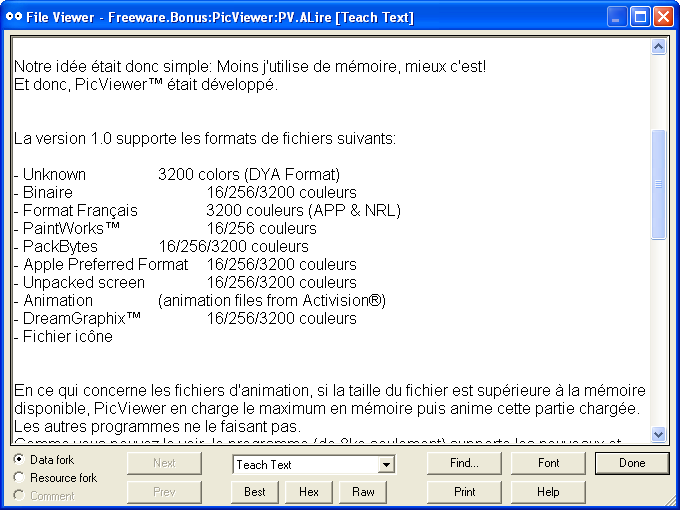Click the greyed-out Prev button
The image size is (680, 510).
164,492
